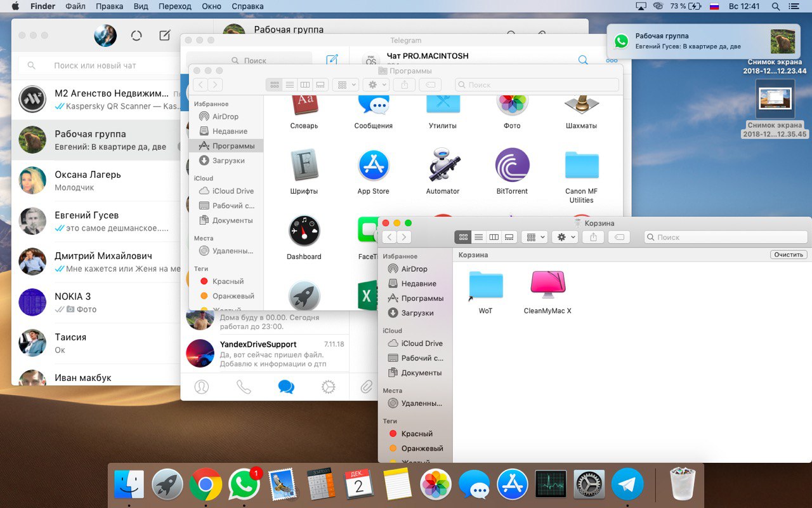Click share button in Trash toolbar

(x=594, y=237)
